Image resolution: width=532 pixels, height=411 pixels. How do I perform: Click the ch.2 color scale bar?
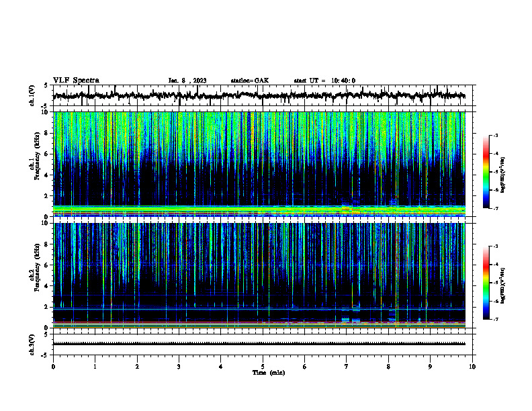[x=486, y=283]
